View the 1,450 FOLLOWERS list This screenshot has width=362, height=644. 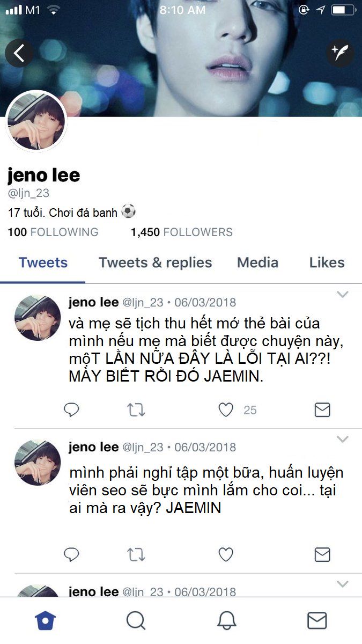182,232
